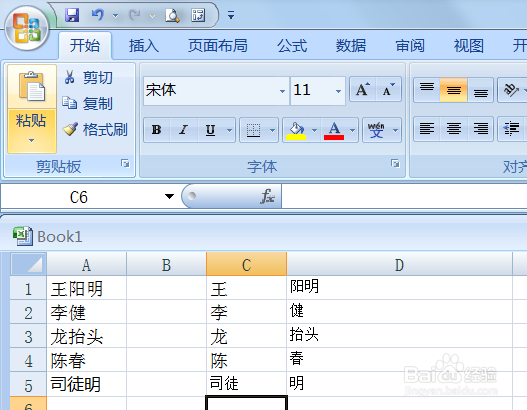Image resolution: width=527 pixels, height=410 pixels.
Task: Open print preview from quick access toolbar
Action: pos(172,15)
